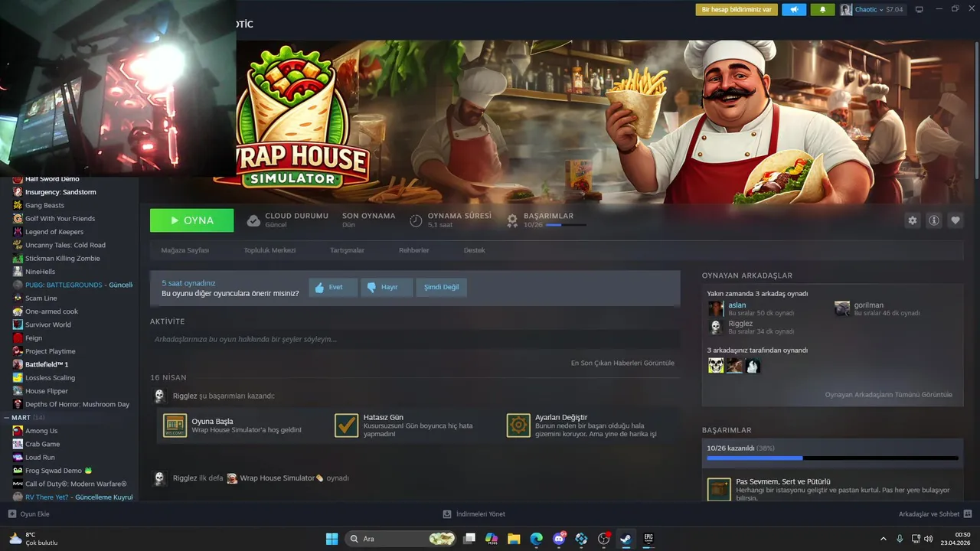Open Task View from the taskbar
The width and height of the screenshot is (980, 551).
pos(469,539)
